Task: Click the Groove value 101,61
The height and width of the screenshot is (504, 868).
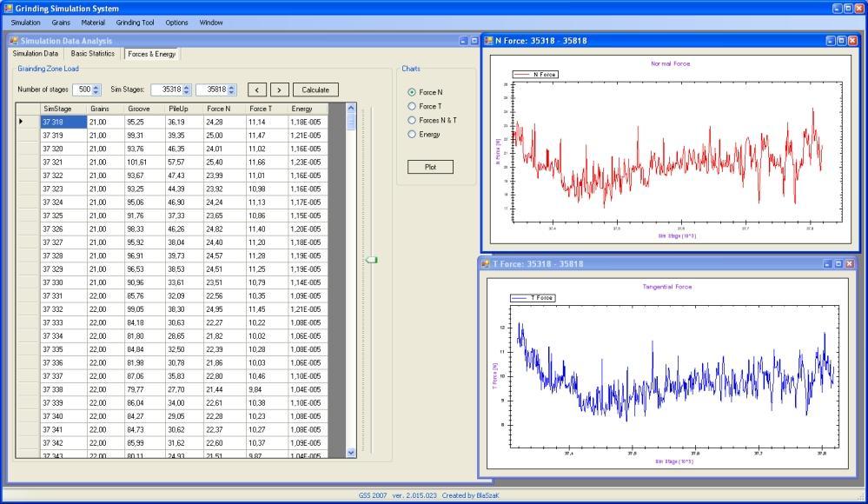Action: point(145,162)
